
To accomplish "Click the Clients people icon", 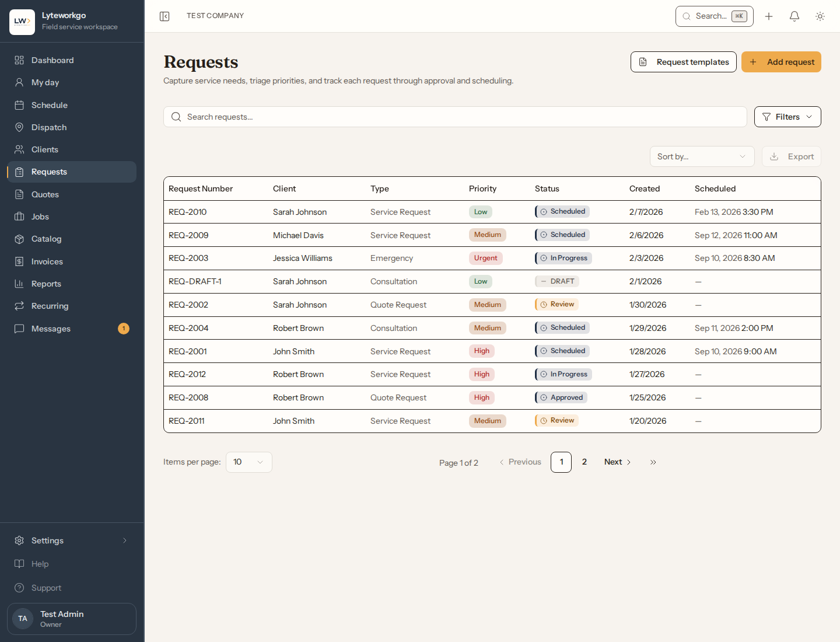I will (19, 149).
